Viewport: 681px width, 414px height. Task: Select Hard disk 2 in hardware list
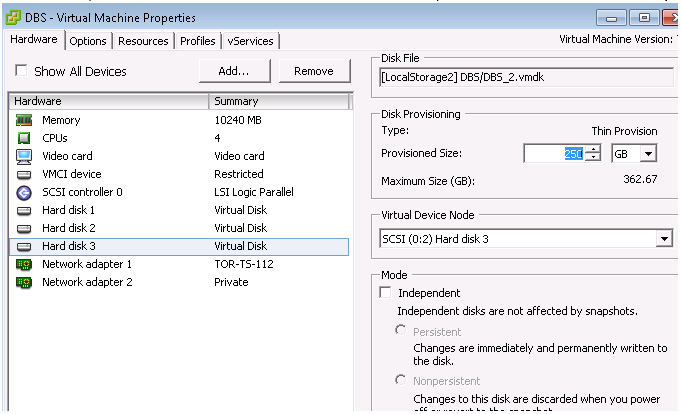point(69,228)
